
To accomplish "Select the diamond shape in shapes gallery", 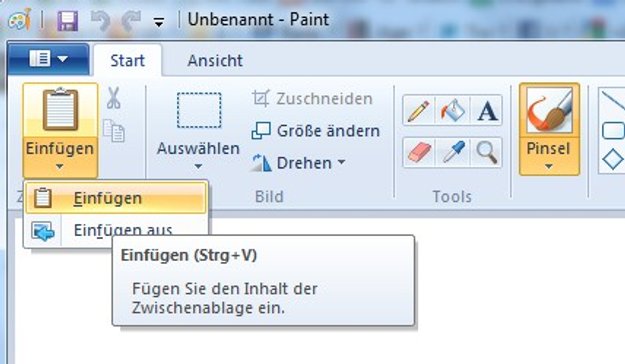I will 613,159.
